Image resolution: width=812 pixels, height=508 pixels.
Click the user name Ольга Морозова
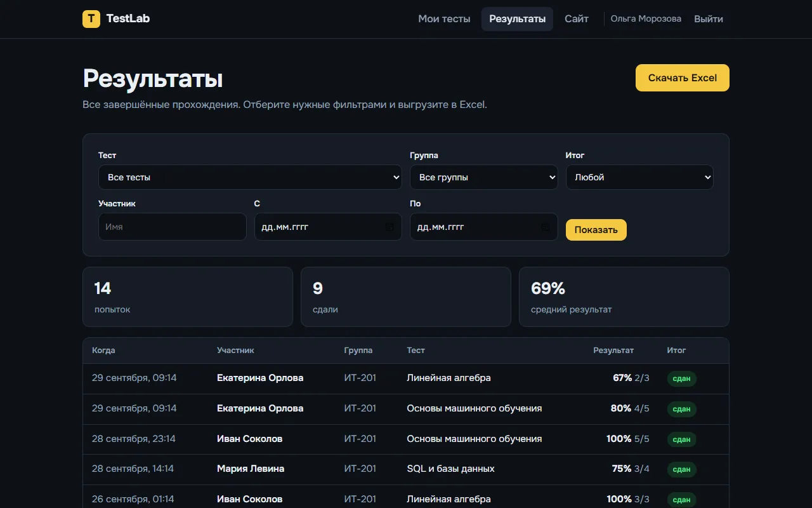tap(646, 19)
